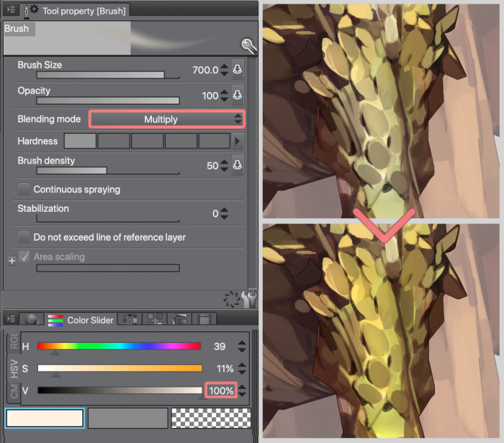Open Tool property panel menu icon
The image size is (504, 443).
click(10, 10)
